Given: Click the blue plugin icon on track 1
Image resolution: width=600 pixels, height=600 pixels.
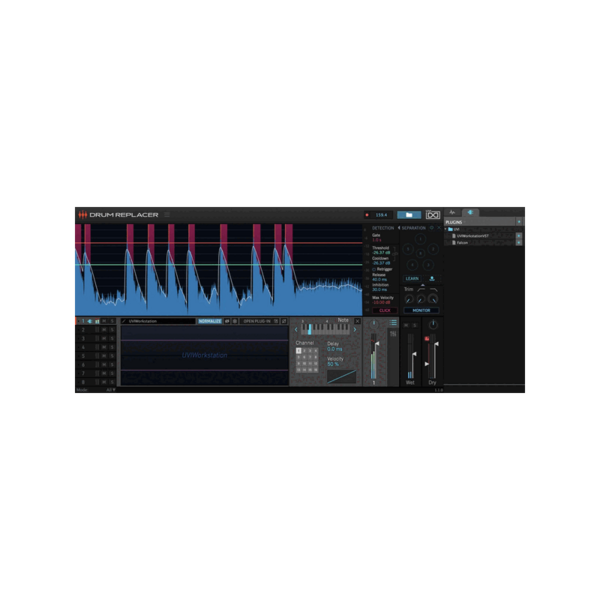Looking at the screenshot, I should pos(90,321).
